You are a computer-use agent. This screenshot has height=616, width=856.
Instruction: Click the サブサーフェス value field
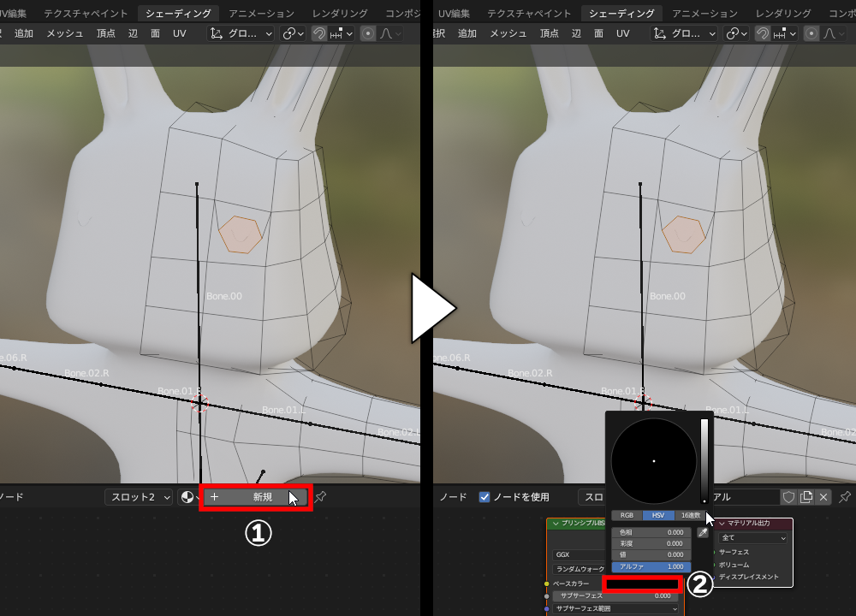[615, 595]
